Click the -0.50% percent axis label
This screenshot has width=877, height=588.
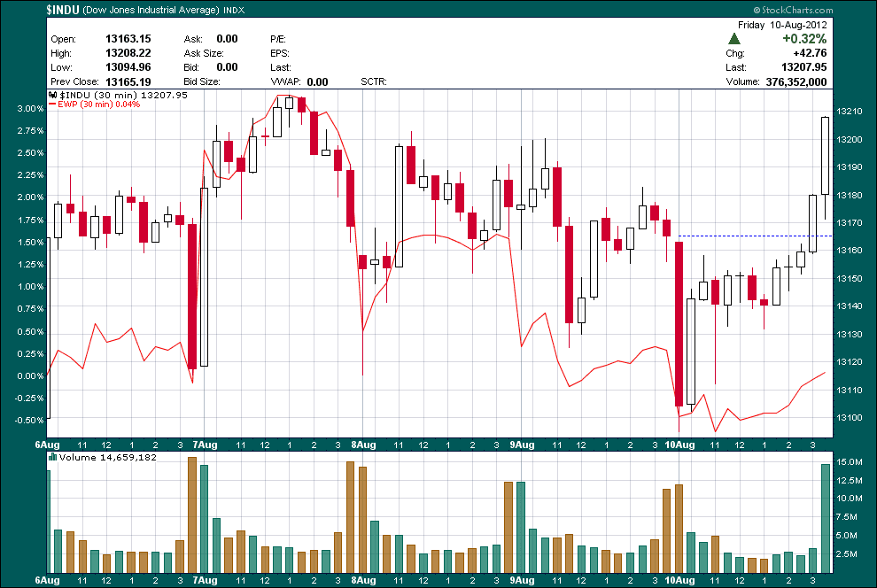(29, 421)
